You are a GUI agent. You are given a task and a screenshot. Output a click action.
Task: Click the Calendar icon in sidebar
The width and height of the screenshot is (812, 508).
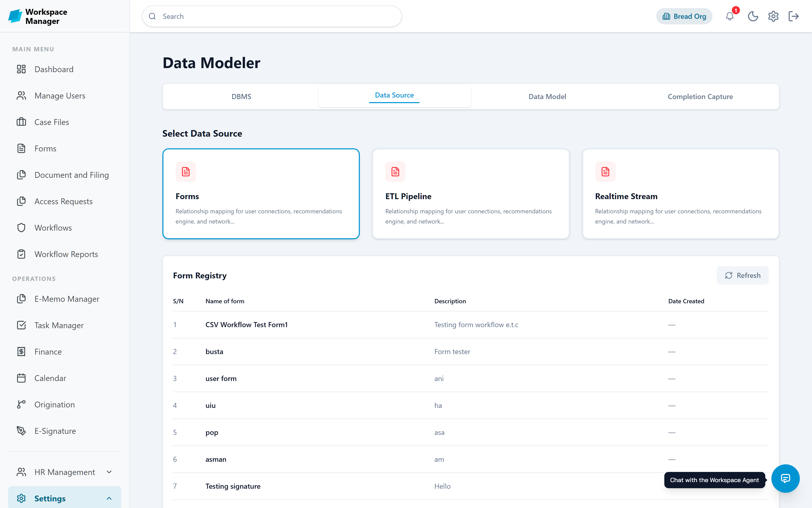point(21,378)
